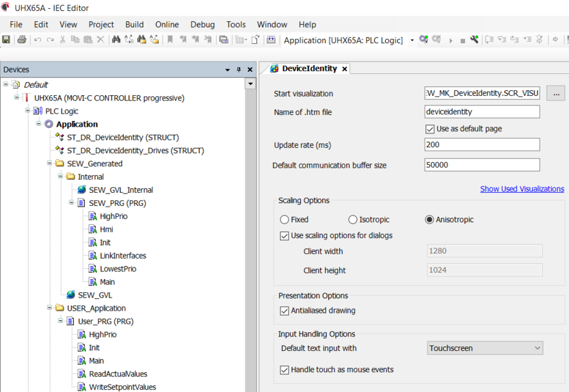The width and height of the screenshot is (569, 392).
Task: Open the Application selector dropdown arrow
Action: pos(412,40)
